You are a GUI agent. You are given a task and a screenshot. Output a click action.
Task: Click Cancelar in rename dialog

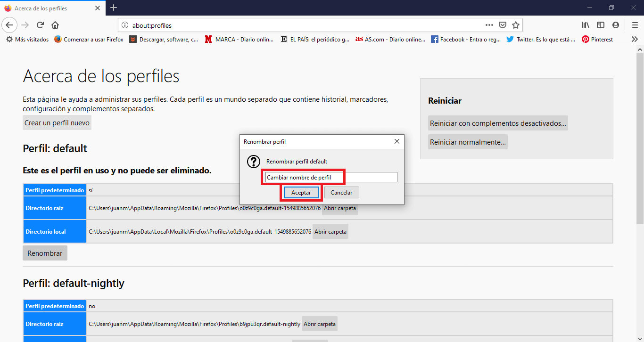pos(341,193)
